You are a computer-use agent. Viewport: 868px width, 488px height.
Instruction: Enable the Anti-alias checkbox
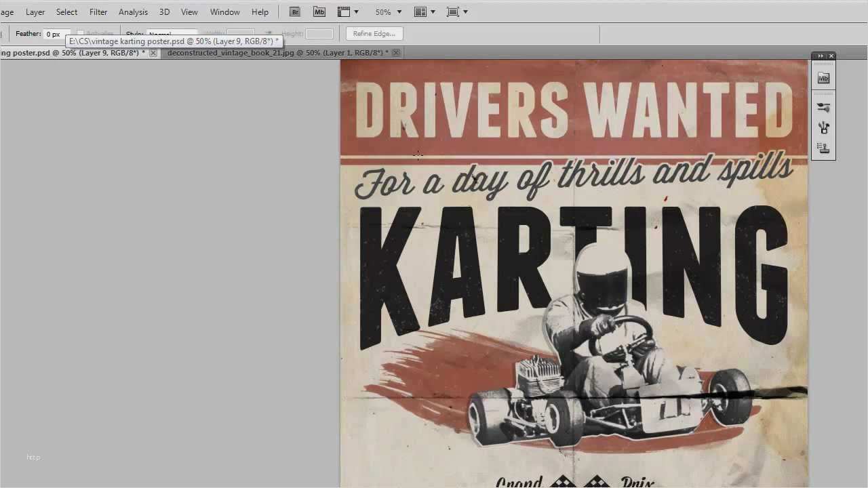click(x=80, y=34)
